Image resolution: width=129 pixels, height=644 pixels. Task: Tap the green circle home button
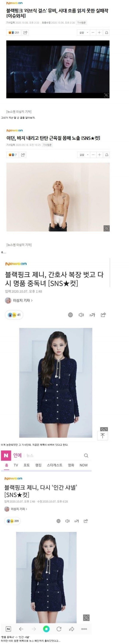[46, 629]
